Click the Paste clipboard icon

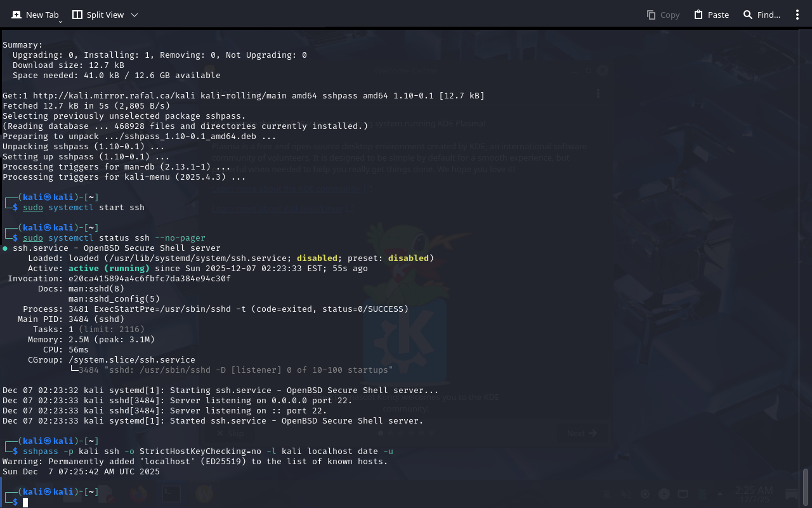click(x=698, y=15)
